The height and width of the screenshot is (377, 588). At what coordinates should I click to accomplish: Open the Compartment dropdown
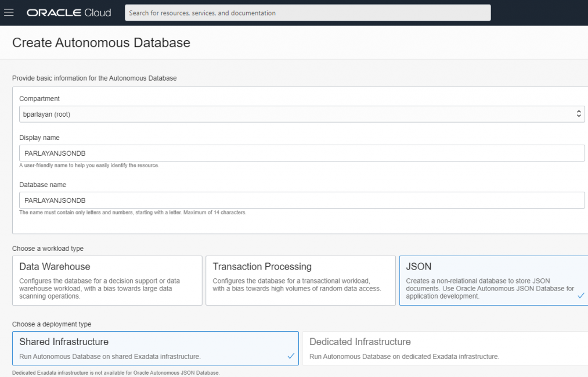click(302, 114)
